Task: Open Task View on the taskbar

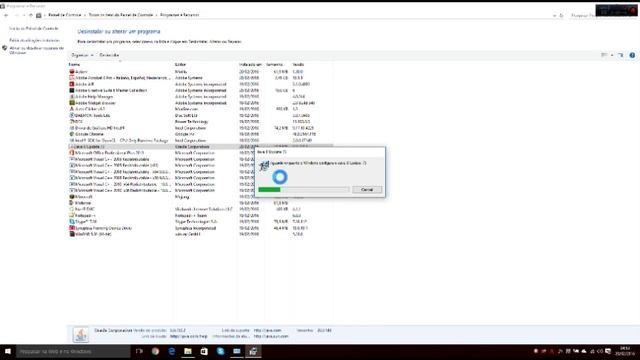Action: 139,351
